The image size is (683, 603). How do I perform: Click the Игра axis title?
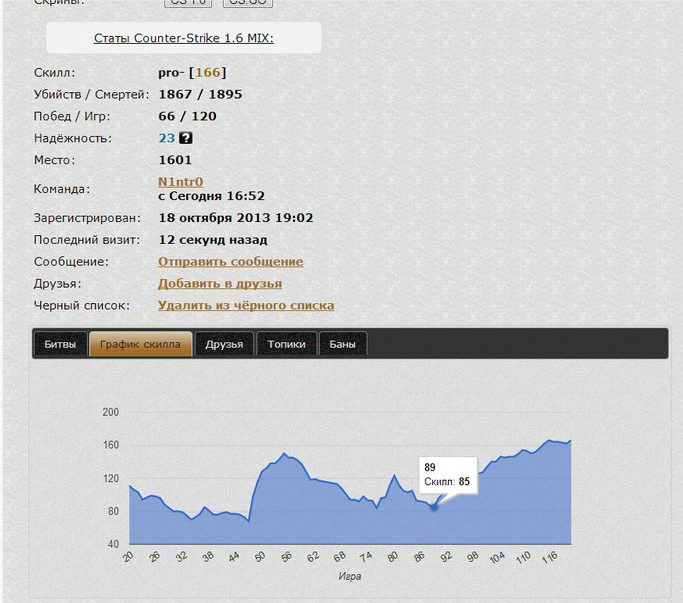[350, 576]
